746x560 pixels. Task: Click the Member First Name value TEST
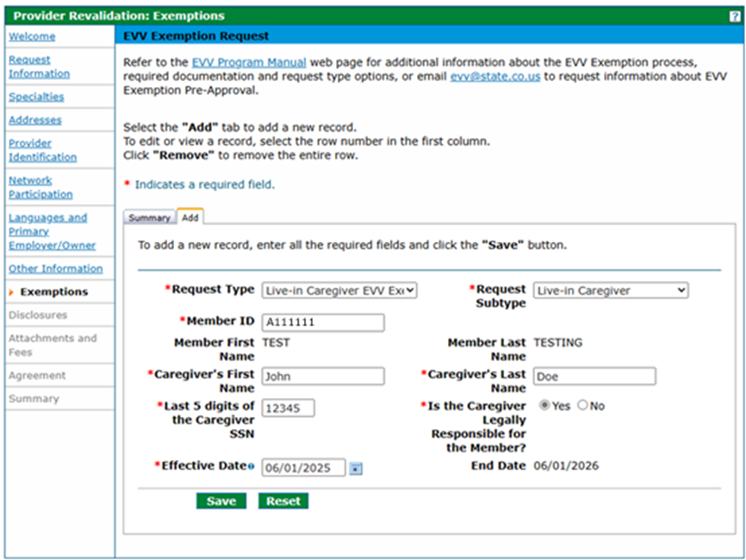tap(276, 343)
